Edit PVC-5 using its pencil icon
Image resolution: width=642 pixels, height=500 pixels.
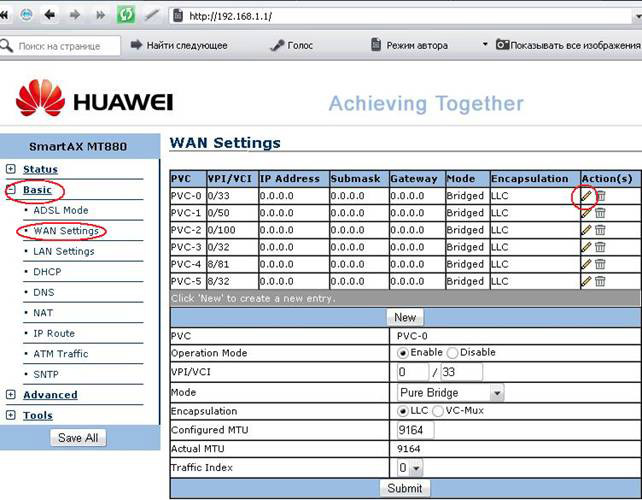[586, 281]
